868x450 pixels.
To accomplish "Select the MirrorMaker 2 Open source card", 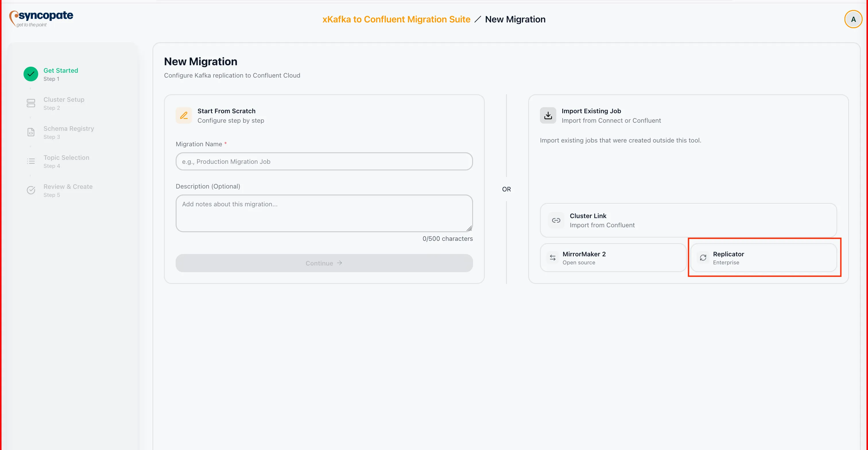I will click(x=613, y=257).
